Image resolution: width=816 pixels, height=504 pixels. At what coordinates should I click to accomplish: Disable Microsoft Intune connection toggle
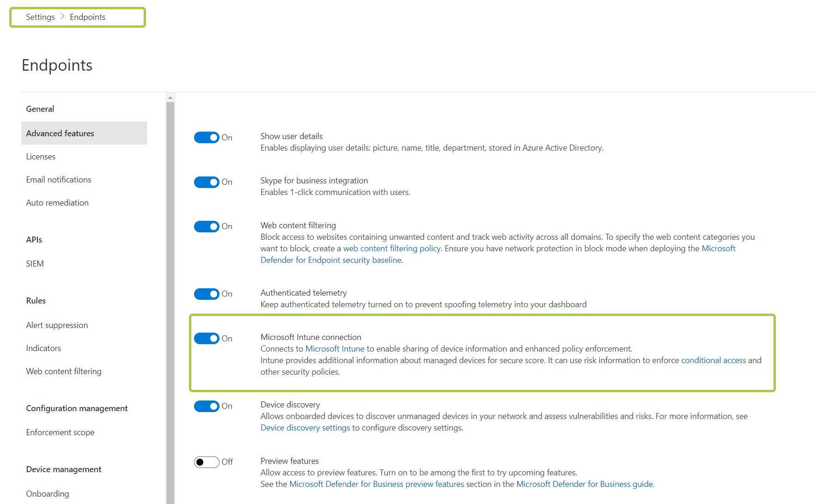point(207,339)
